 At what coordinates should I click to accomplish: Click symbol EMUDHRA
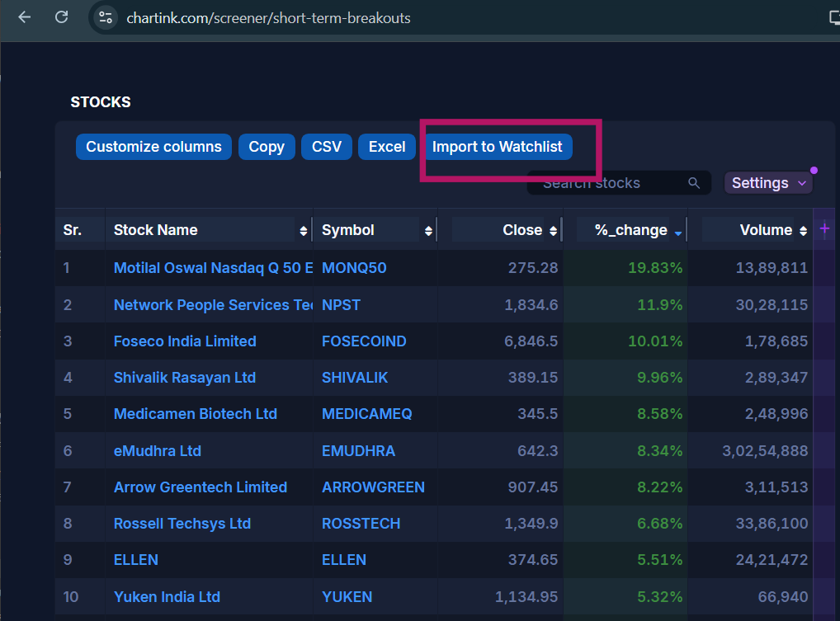[358, 451]
